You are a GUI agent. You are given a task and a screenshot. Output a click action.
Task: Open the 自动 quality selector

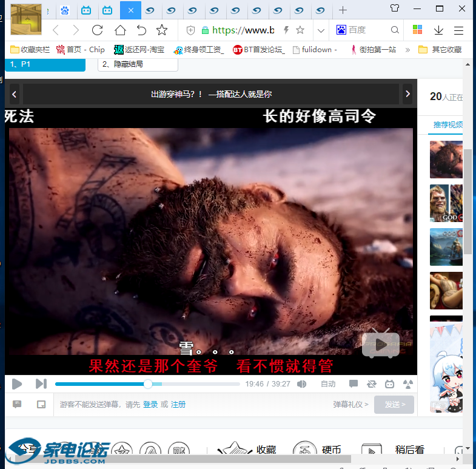tap(328, 384)
